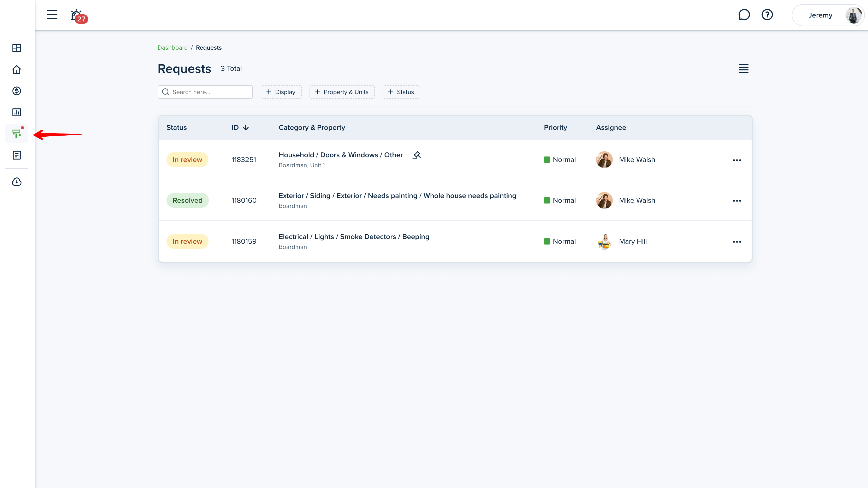This screenshot has width=868, height=488.
Task: Select maintenance paint roller sidebar icon
Action: (x=16, y=133)
